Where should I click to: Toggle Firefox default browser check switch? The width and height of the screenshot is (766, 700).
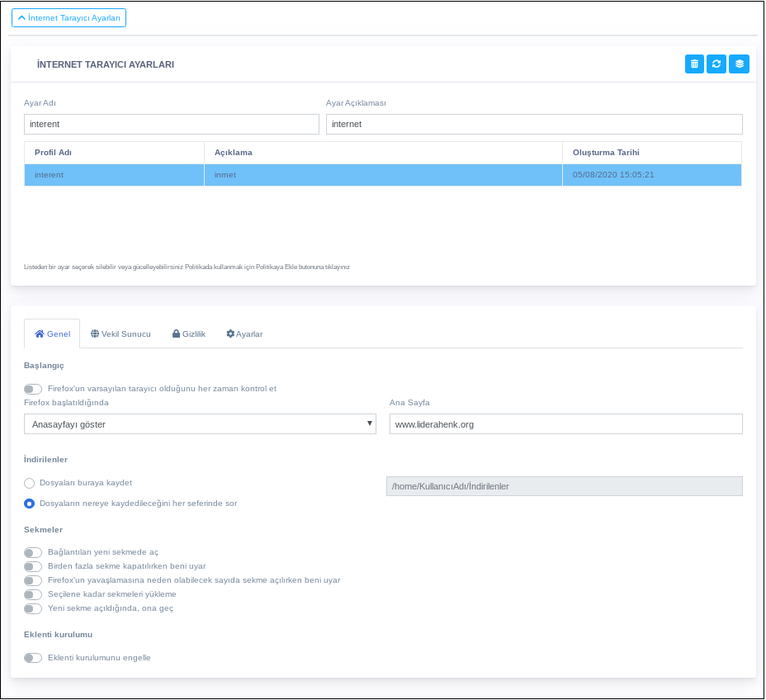33,389
